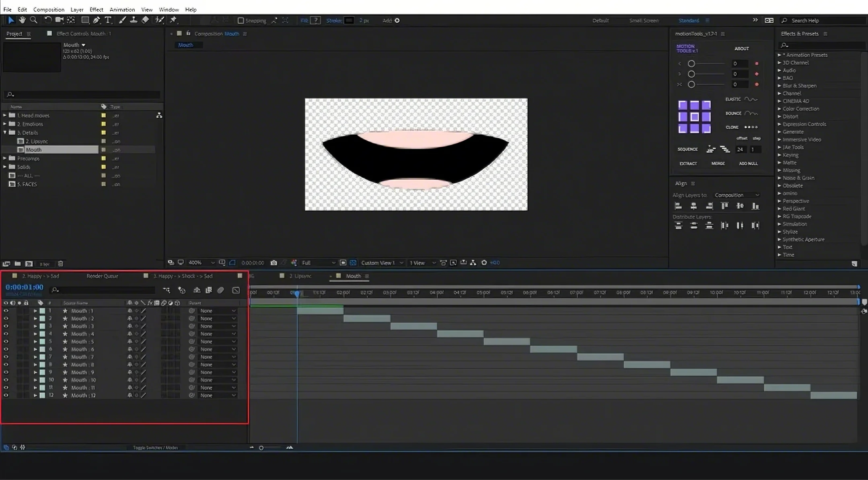The height and width of the screenshot is (480, 868).
Task: Open the Animation menu
Action: (x=122, y=9)
